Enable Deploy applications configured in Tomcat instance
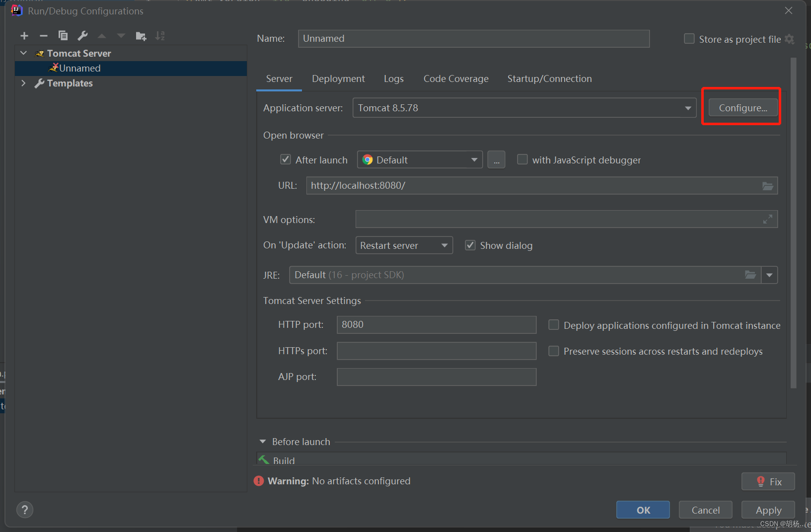Image resolution: width=811 pixels, height=532 pixels. (x=554, y=325)
